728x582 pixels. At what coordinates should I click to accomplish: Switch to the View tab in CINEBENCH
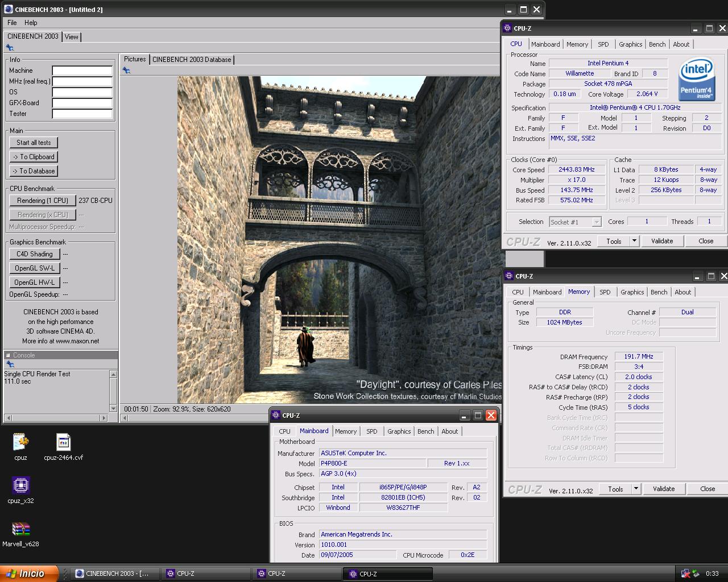[x=72, y=36]
